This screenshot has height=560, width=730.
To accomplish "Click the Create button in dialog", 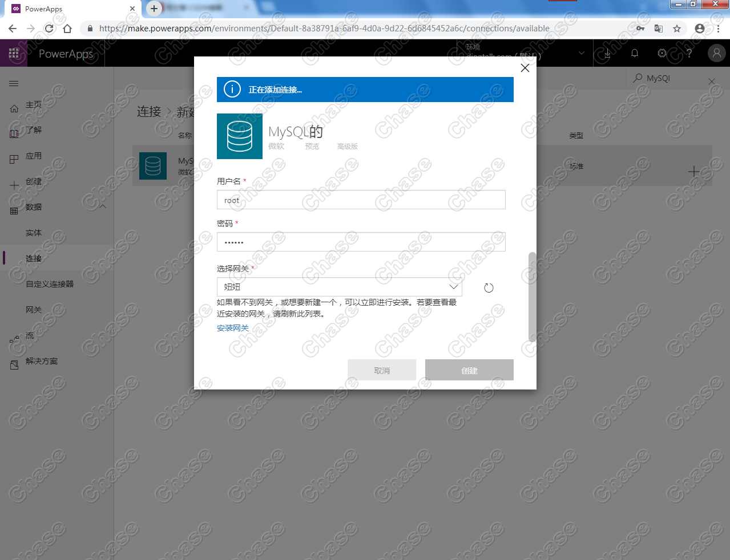I will coord(469,370).
